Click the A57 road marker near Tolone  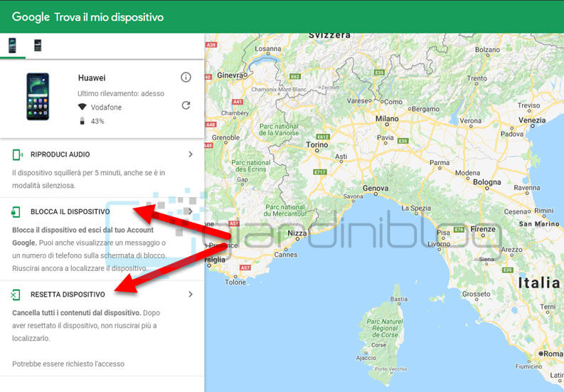(x=245, y=267)
